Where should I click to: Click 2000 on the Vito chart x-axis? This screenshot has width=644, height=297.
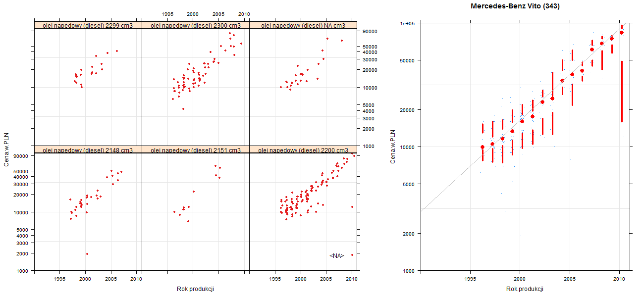click(x=520, y=279)
